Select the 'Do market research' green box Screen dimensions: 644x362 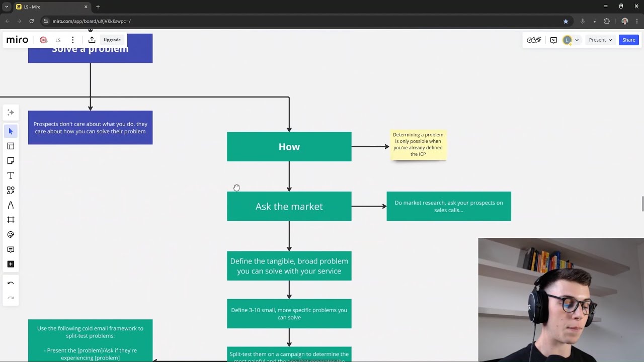448,206
